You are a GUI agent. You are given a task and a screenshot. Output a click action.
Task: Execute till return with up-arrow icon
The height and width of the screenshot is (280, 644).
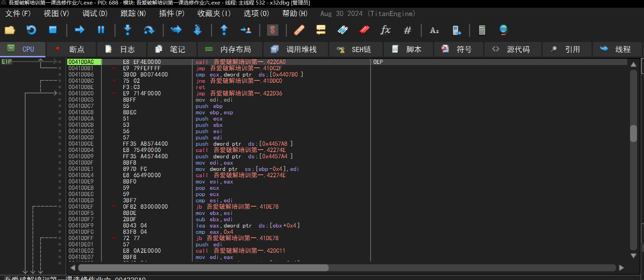224,30
